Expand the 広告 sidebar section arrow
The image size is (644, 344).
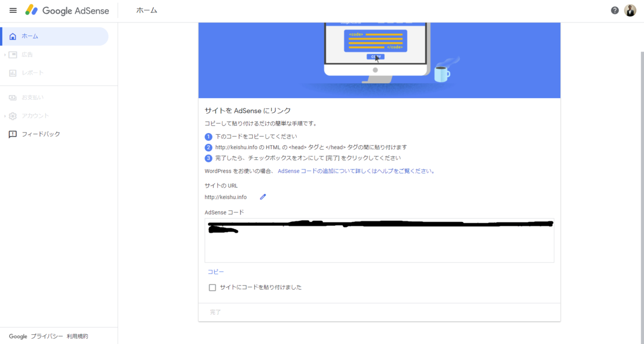click(x=5, y=55)
